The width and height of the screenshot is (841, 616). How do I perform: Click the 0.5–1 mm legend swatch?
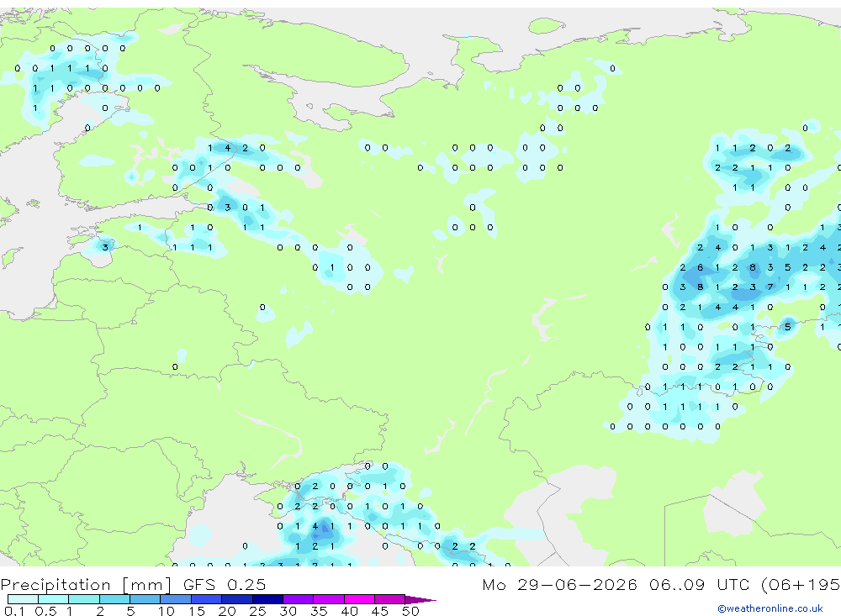click(x=53, y=599)
